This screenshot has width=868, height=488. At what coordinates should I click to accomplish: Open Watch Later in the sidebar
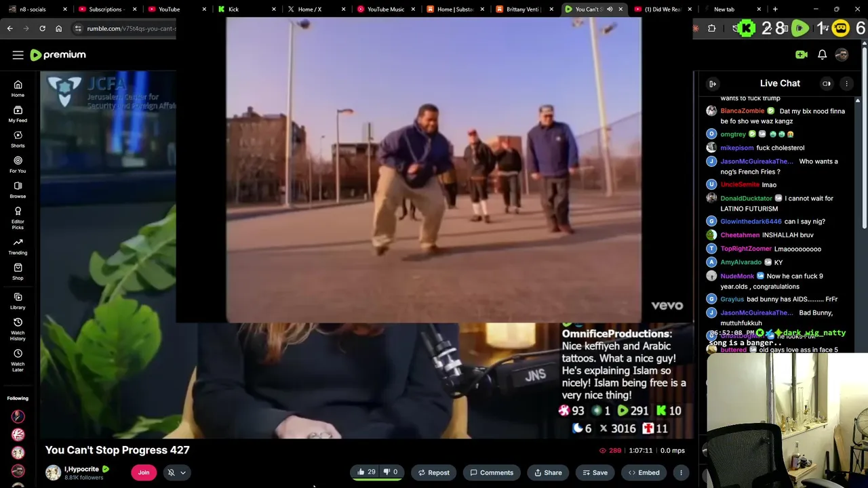(x=18, y=360)
